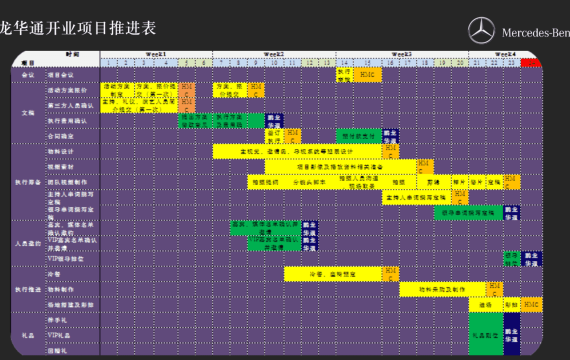Select the yellow 冷餐 task bar
This screenshot has height=360, width=570.
click(x=333, y=274)
